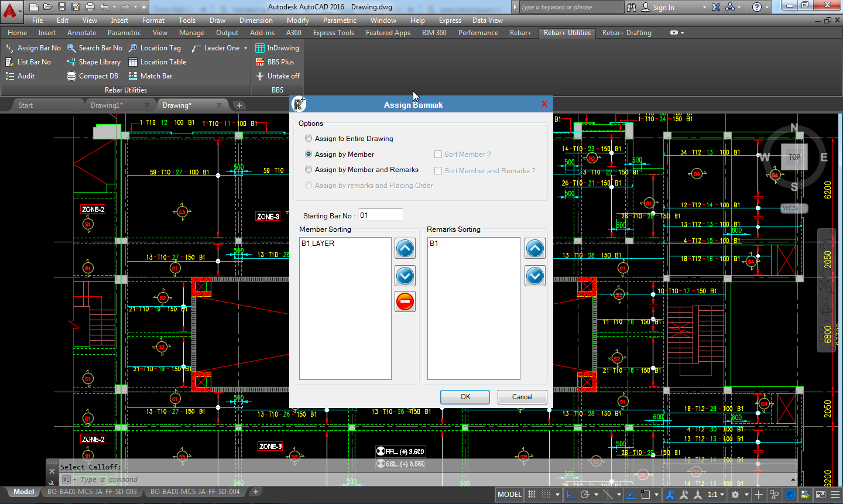The height and width of the screenshot is (504, 843).
Task: Click the Starting Bar No field
Action: 381,215
